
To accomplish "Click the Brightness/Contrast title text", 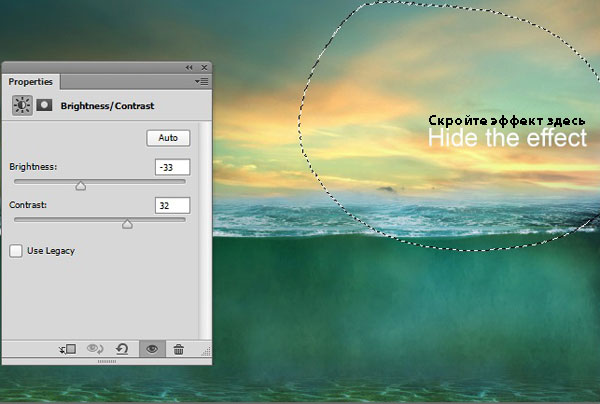I will (107, 106).
